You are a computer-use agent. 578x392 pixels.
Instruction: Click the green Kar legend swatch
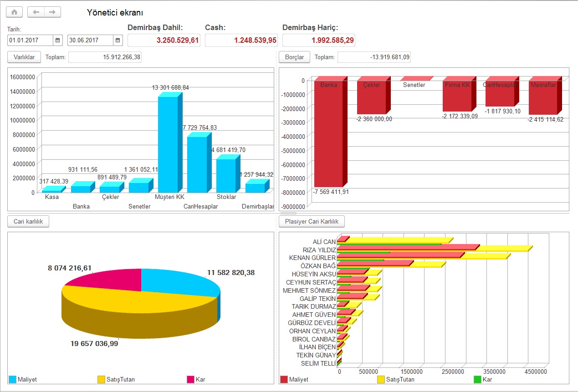click(477, 379)
